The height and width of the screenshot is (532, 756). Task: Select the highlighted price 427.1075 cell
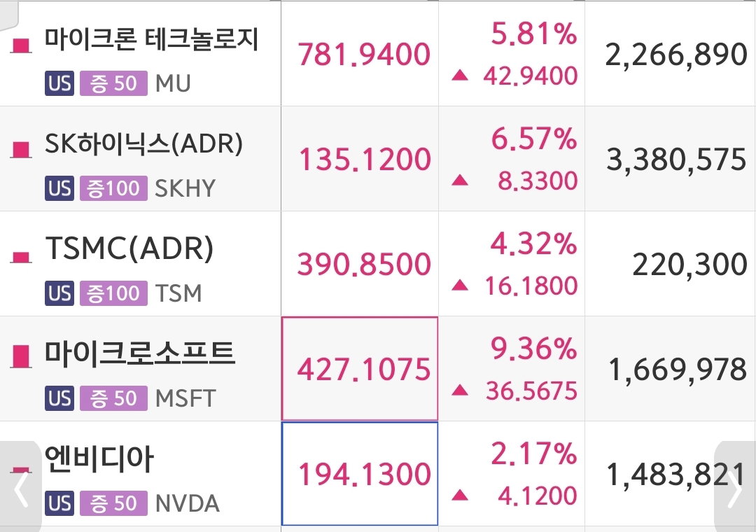click(360, 368)
